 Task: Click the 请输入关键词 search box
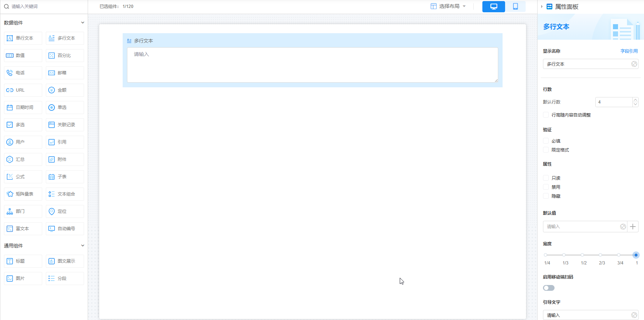click(x=44, y=6)
